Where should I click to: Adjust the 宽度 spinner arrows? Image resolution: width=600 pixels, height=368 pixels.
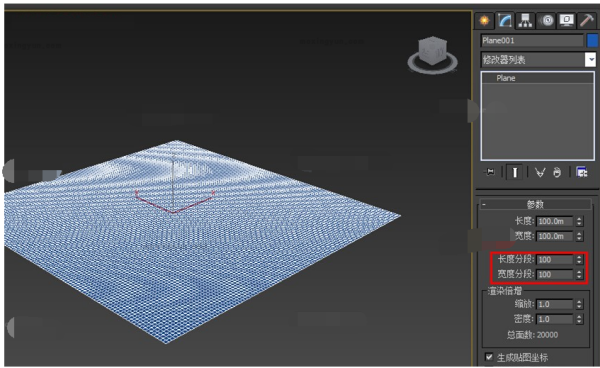pyautogui.click(x=579, y=236)
